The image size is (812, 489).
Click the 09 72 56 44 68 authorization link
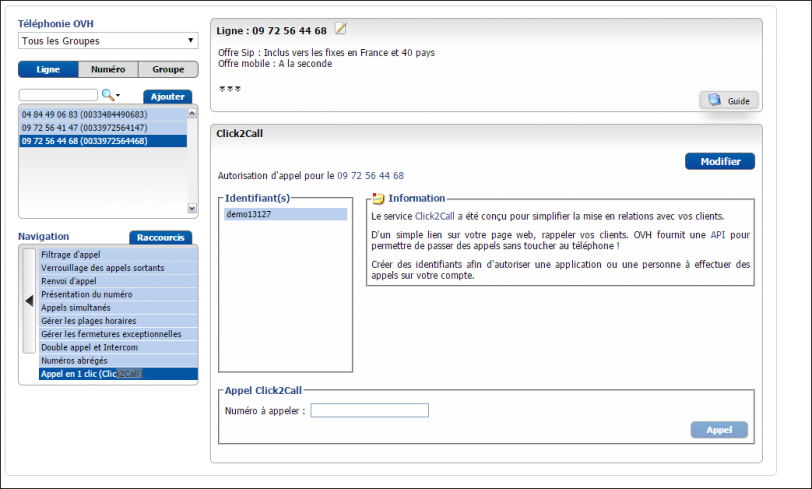(x=370, y=176)
